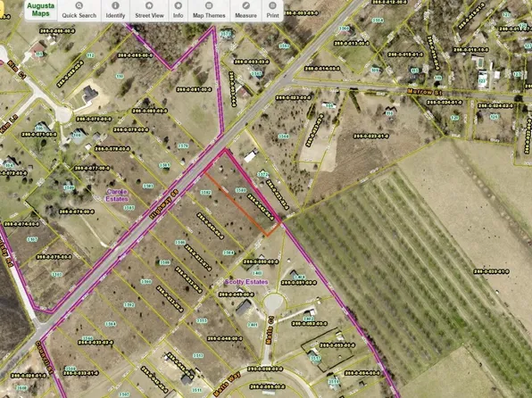This screenshot has width=532, height=398.
Task: Launch Street View from the toolbar
Action: 149,11
